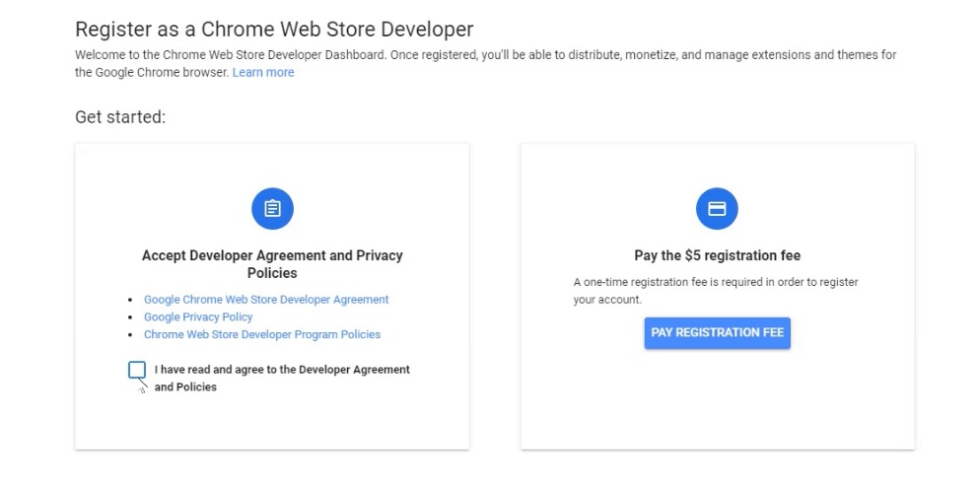Click 'Accept Developer Agreement and Privacy Policies' title

272,264
